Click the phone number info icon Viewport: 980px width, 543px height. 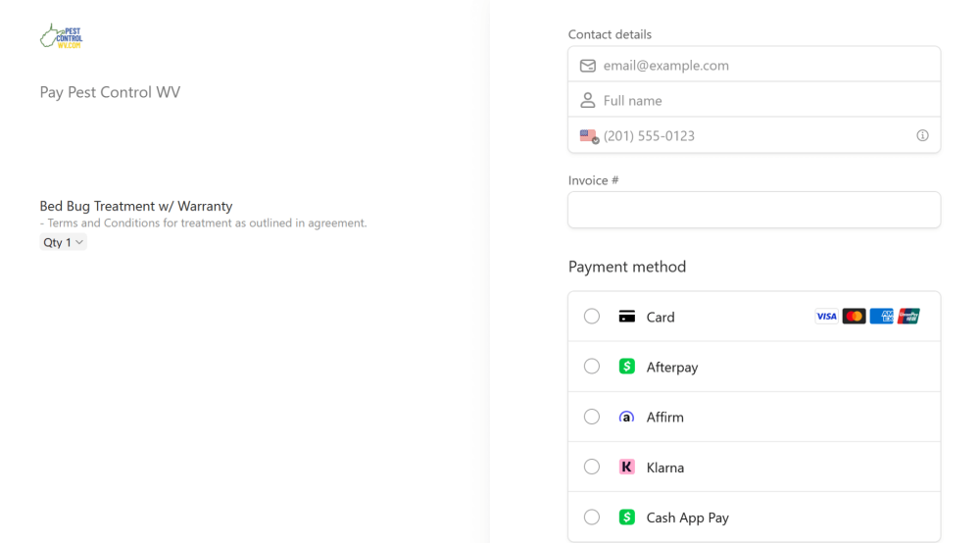(922, 135)
